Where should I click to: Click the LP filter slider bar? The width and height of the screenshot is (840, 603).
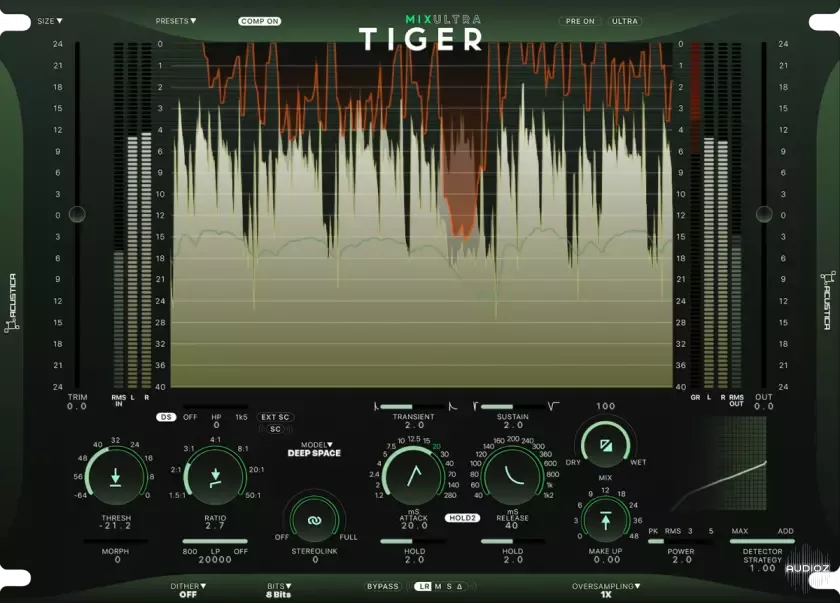tap(215, 541)
